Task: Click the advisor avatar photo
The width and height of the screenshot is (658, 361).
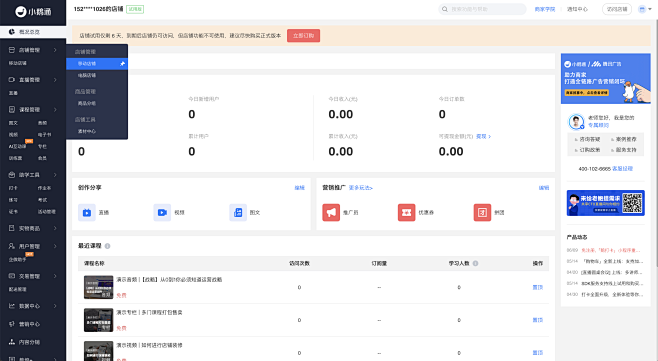Action: 576,122
